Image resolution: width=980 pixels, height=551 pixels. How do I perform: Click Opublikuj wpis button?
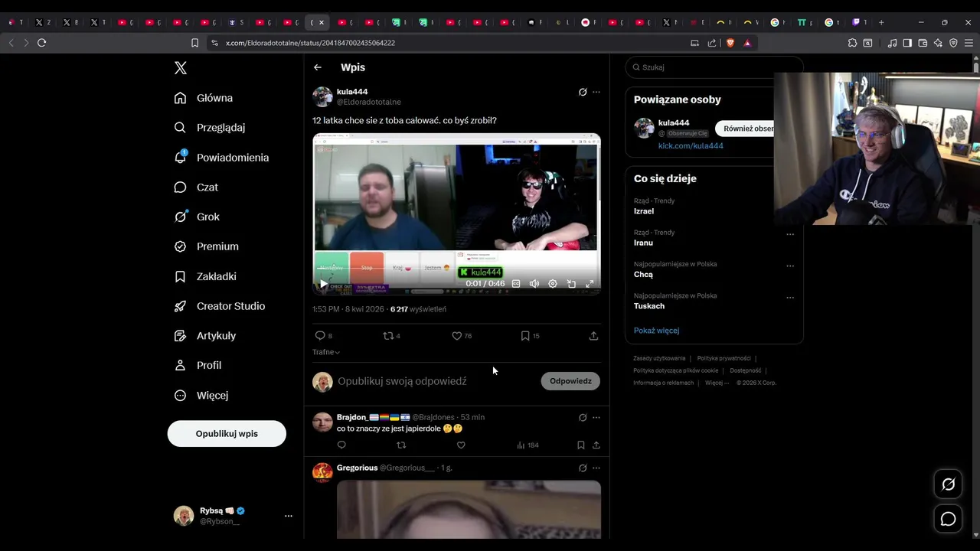coord(227,434)
